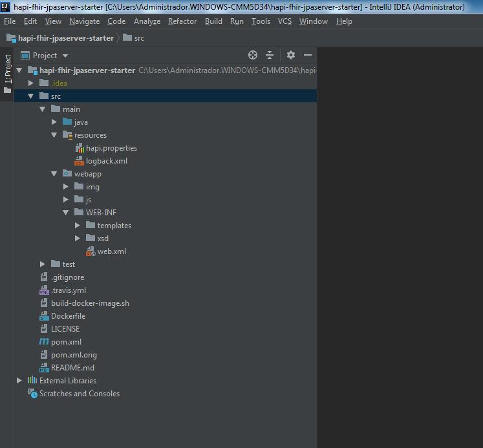
Task: Open the VCS menu
Action: click(284, 21)
